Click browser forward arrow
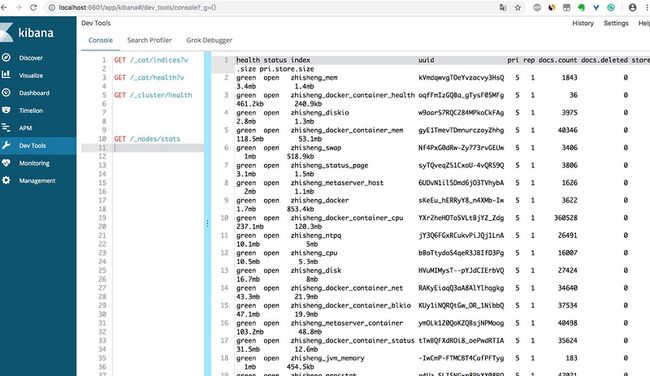 pyautogui.click(x=19, y=7)
